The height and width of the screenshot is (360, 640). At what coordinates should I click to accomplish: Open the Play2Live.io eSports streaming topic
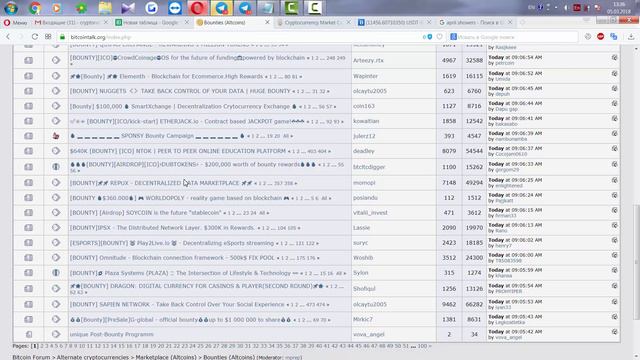pos(172,243)
